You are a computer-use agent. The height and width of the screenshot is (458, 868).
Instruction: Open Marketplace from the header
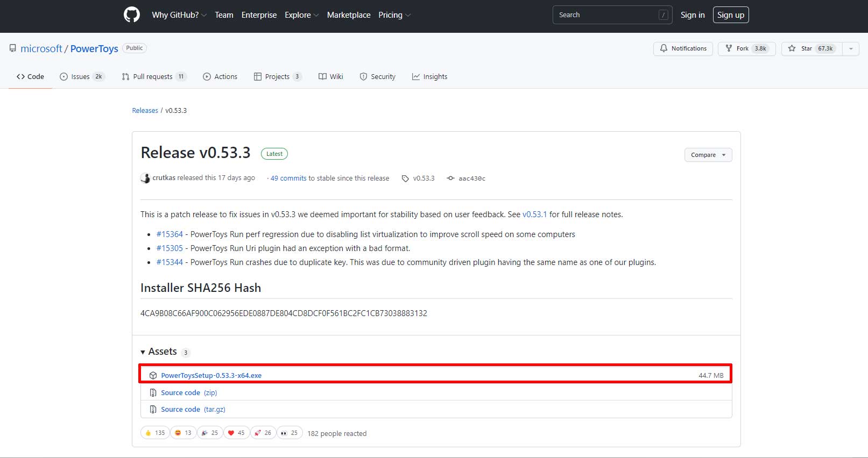pos(349,15)
